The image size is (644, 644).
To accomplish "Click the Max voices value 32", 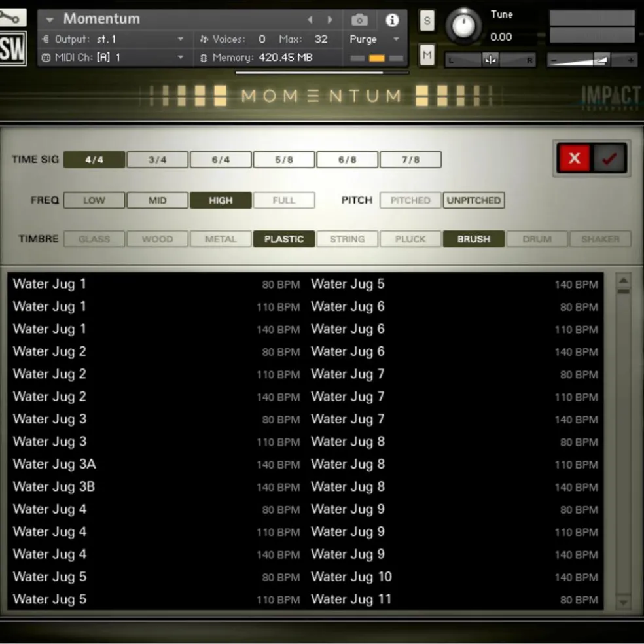I will [320, 39].
